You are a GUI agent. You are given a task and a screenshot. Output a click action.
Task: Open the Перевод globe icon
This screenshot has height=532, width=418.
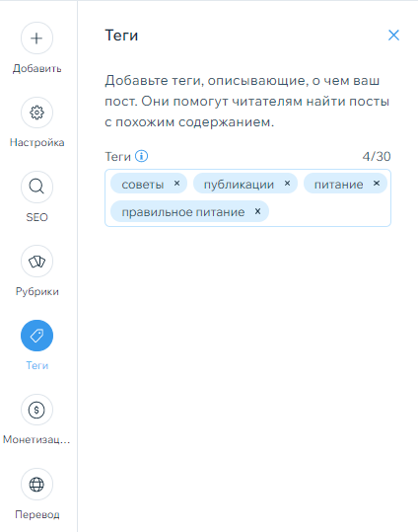pos(36,485)
